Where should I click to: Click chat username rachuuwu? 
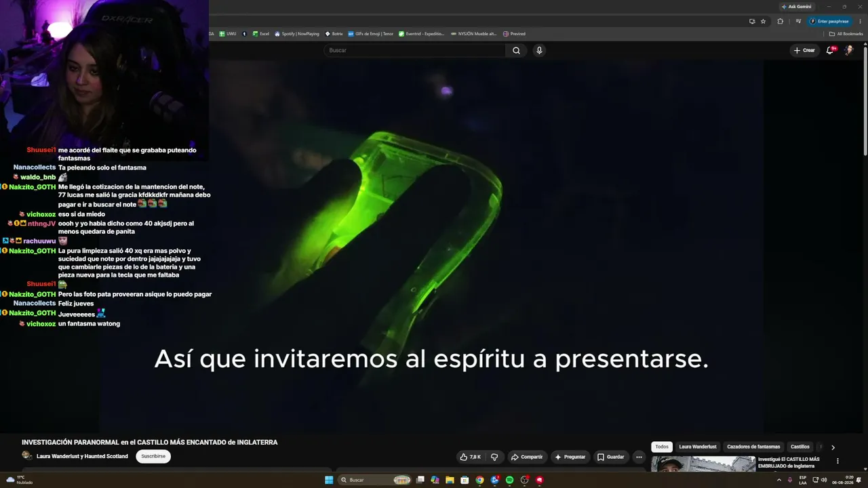click(39, 241)
